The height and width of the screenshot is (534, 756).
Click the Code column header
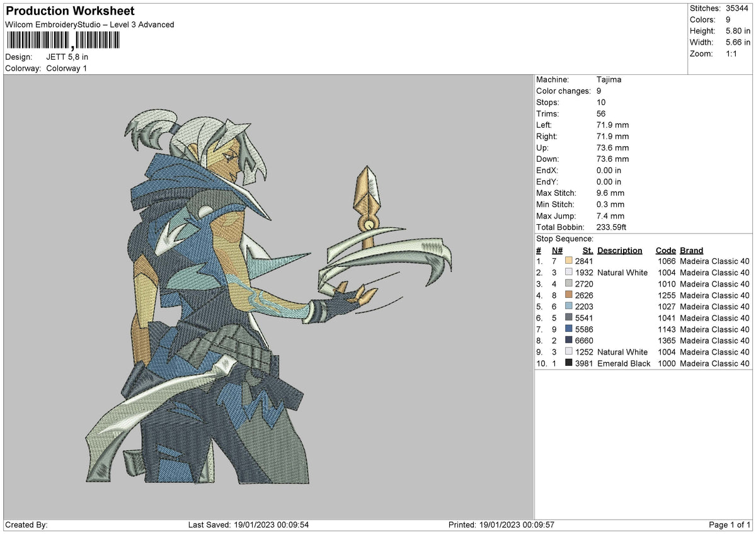click(666, 251)
